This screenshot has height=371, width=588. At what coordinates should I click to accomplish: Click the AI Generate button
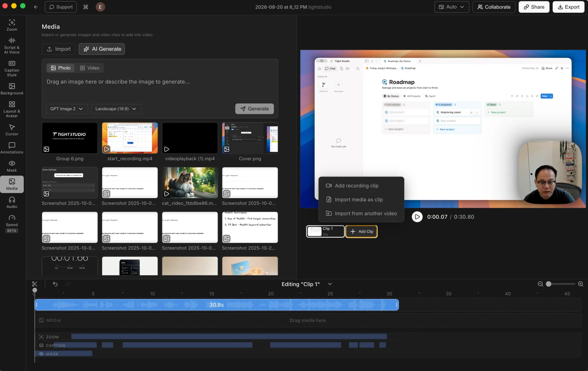pos(102,49)
